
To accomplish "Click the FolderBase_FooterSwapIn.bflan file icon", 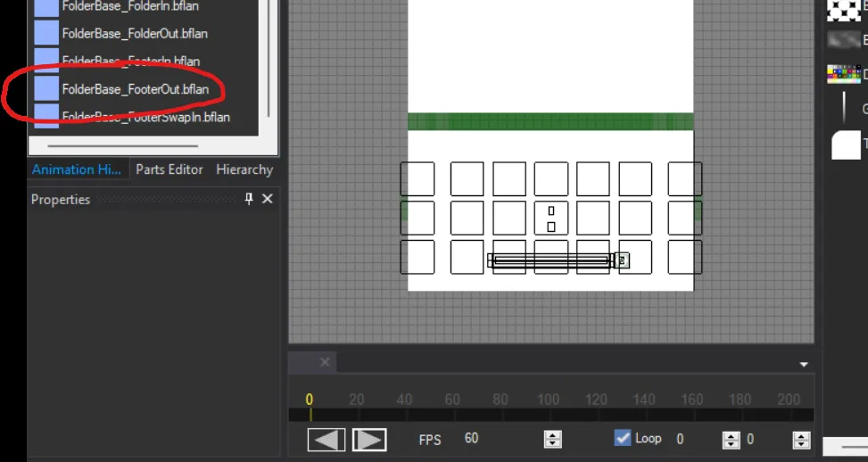I will pos(46,116).
